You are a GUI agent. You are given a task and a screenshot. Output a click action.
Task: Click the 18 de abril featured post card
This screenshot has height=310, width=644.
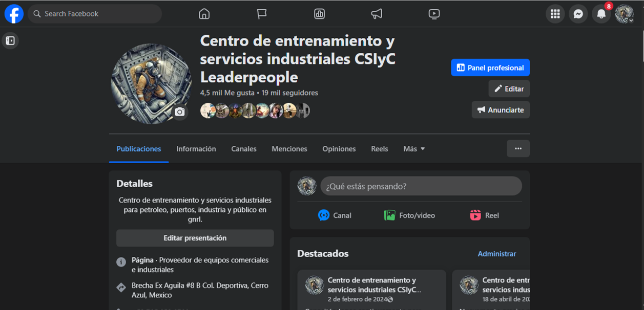coord(491,290)
